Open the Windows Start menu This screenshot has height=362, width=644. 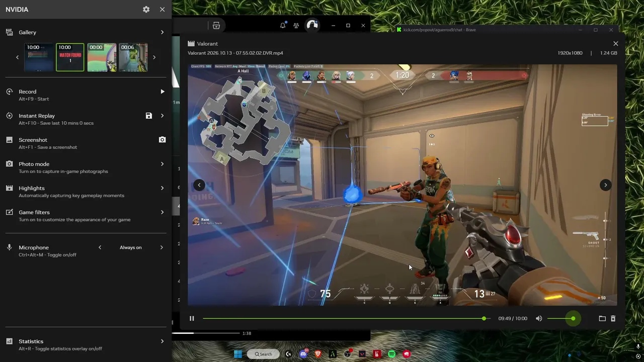click(x=238, y=354)
